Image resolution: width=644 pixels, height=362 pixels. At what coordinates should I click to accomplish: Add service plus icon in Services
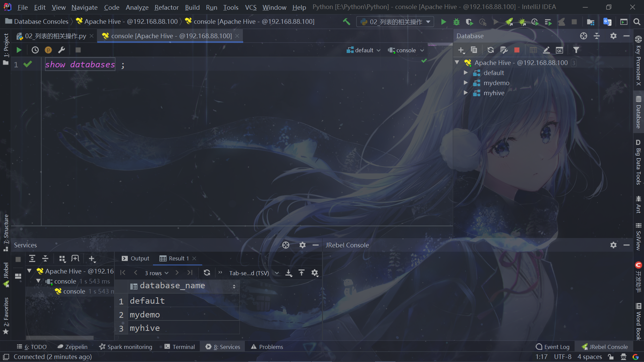92,258
